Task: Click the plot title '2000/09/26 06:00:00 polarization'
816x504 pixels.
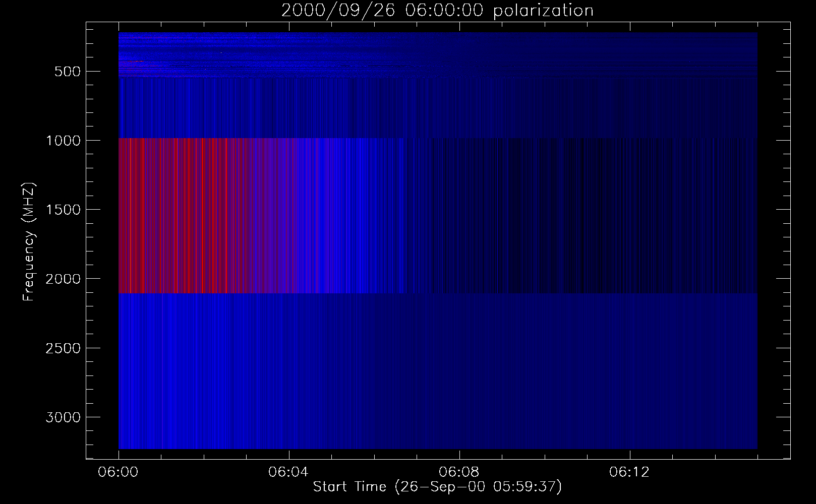Action: coord(437,11)
